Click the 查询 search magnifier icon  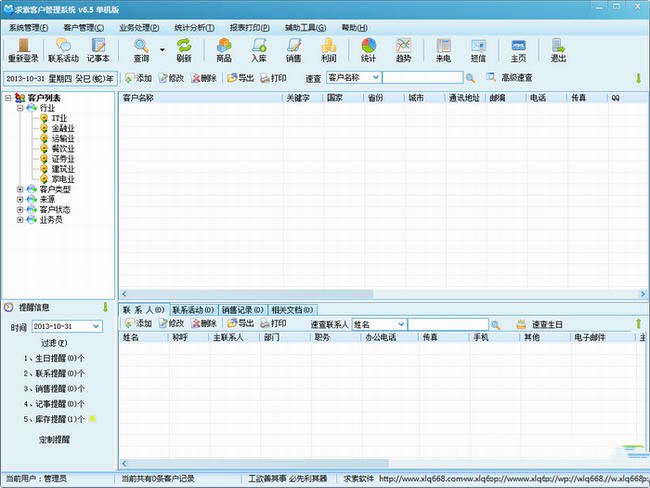141,50
